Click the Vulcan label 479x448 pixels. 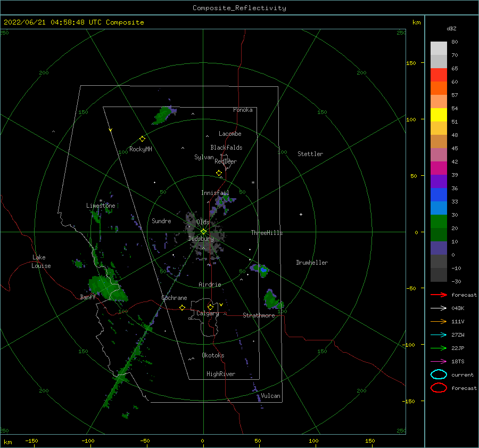pos(270,396)
